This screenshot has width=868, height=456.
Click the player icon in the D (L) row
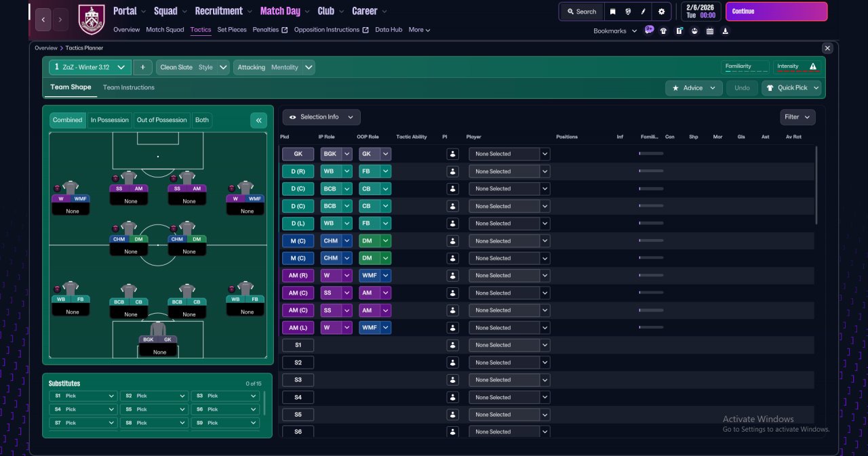(452, 224)
